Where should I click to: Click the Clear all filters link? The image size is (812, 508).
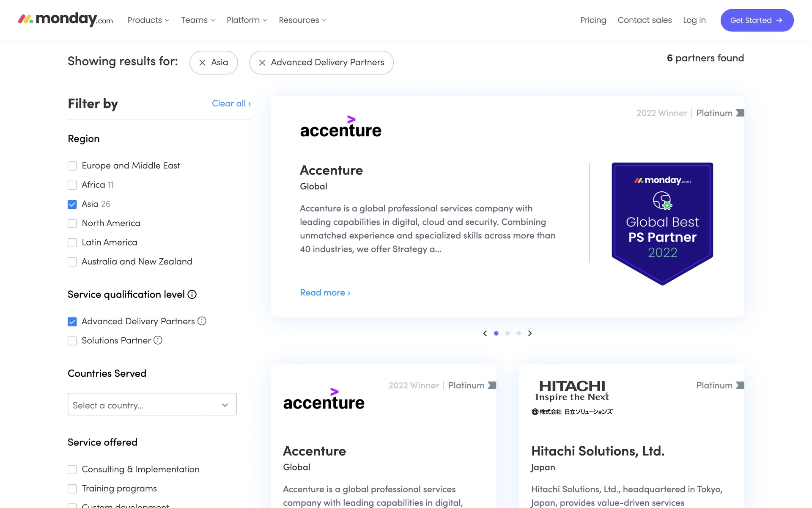pyautogui.click(x=231, y=104)
